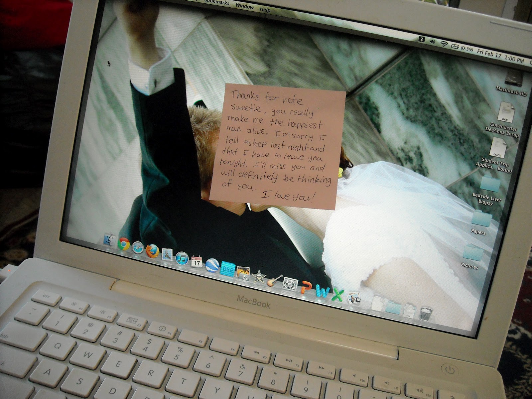The width and height of the screenshot is (532, 399).
Task: Open Finder from the Dock
Action: tap(110, 240)
